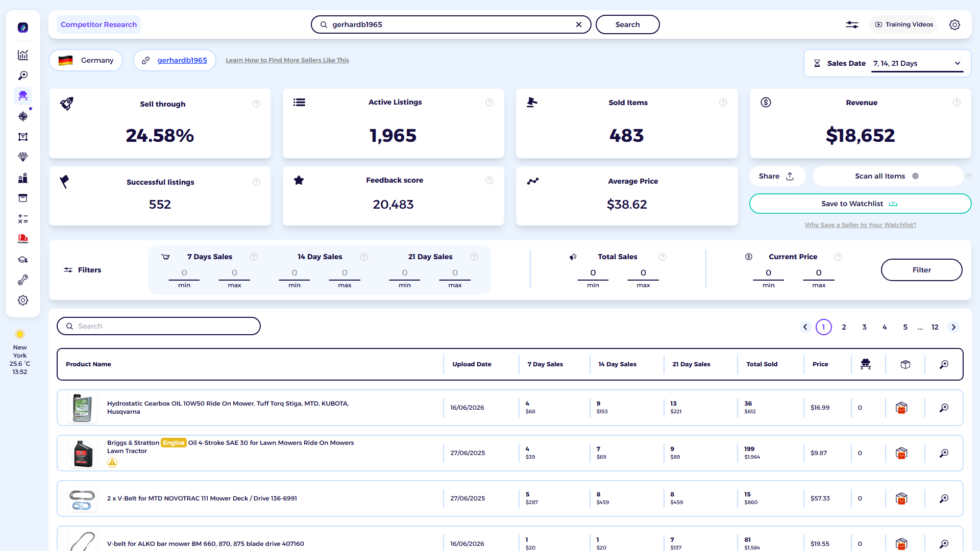Open the academy graduation cap icon

pos(23,260)
